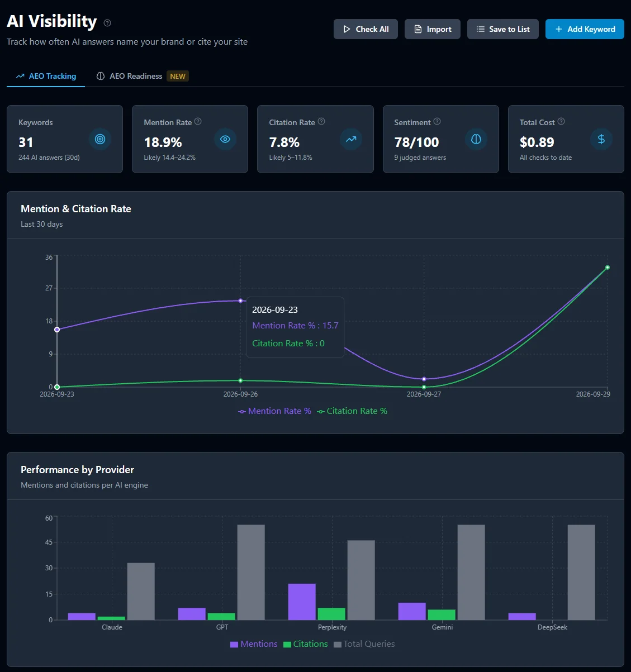631x672 pixels.
Task: Click the document icon in Import button
Action: [x=418, y=29]
